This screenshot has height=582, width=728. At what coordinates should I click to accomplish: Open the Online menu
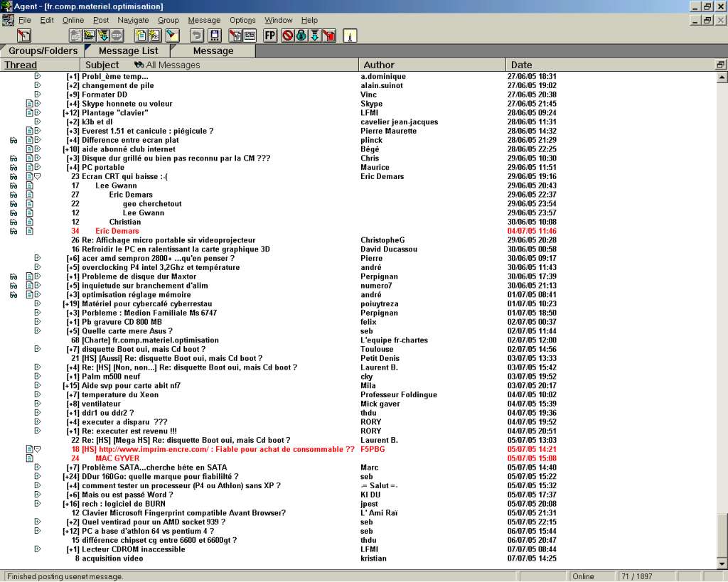coord(73,20)
